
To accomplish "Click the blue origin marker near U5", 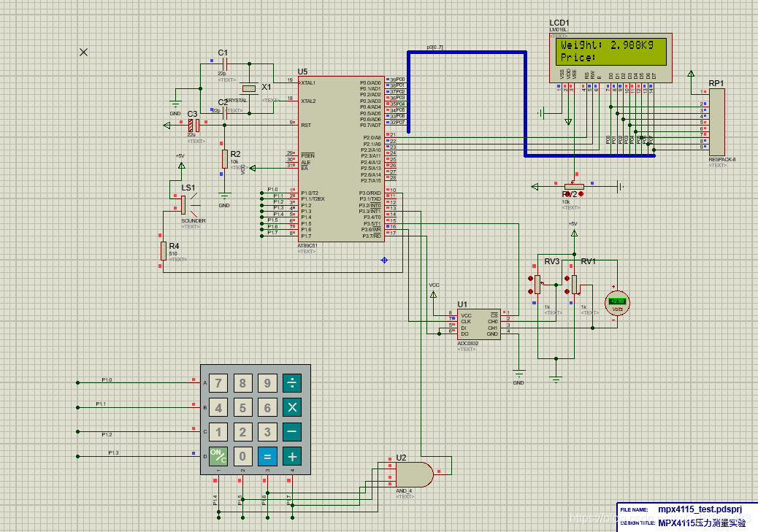I will [384, 260].
